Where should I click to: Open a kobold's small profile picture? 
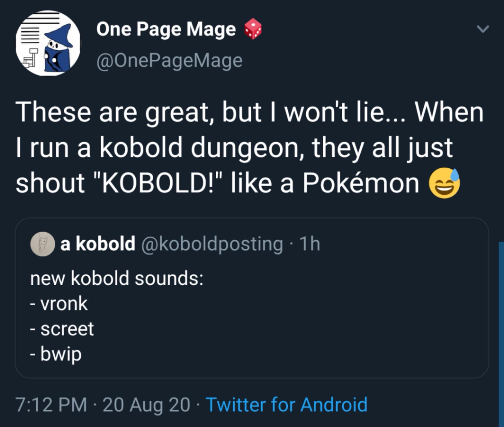[42, 244]
